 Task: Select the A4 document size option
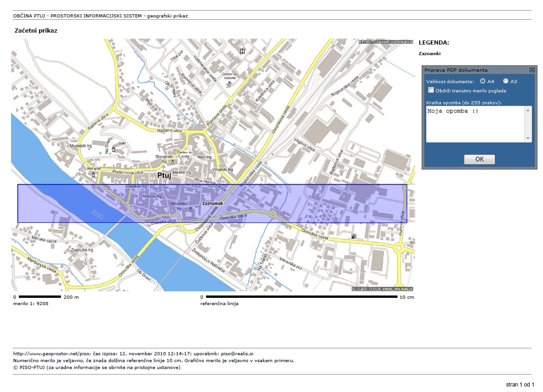[x=483, y=81]
